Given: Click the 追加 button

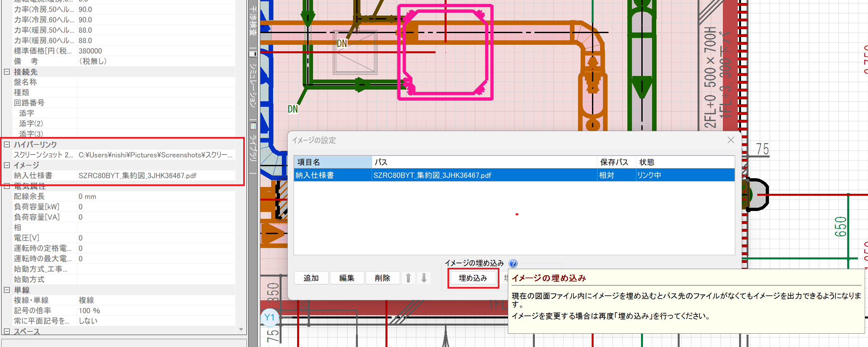Looking at the screenshot, I should 311,278.
